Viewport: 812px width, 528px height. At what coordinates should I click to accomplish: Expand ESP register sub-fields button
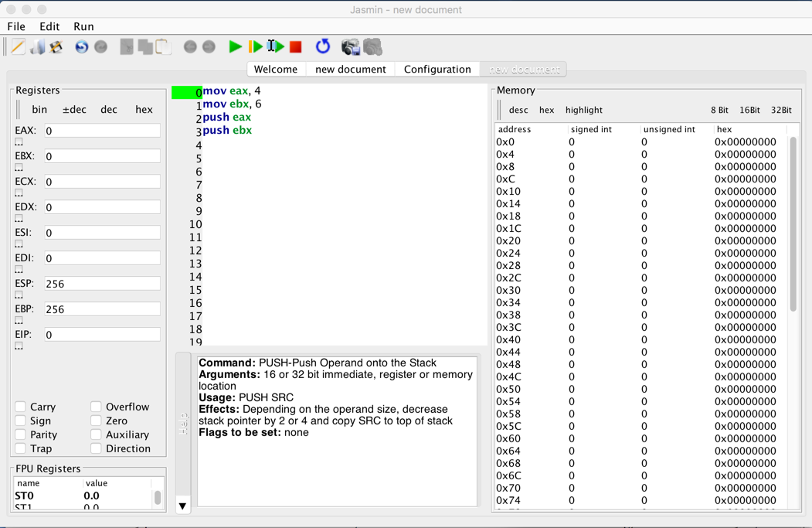tap(19, 295)
